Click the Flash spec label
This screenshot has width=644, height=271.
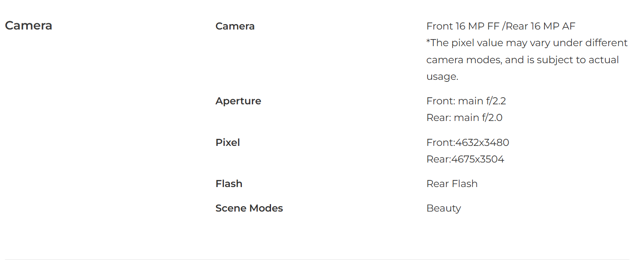tap(229, 184)
